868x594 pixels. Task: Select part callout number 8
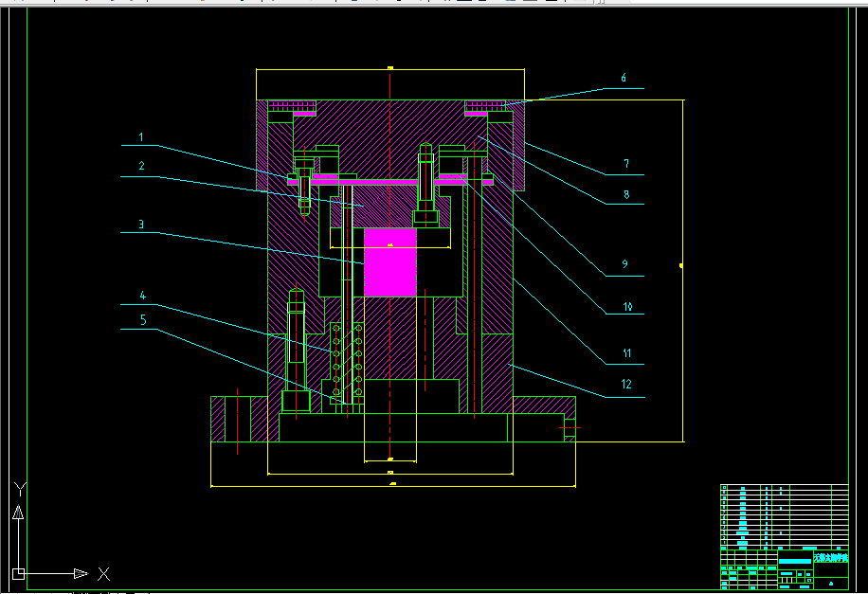[626, 194]
